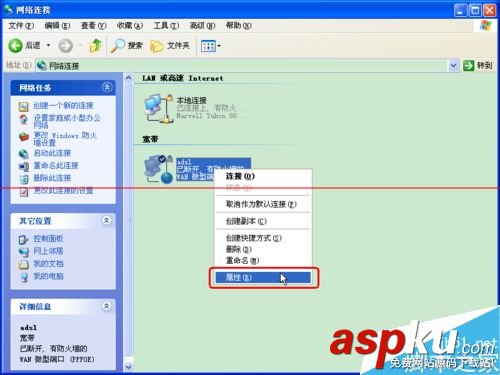Click 创建一个新的连接 link
This screenshot has width=500, height=375.
[x=63, y=106]
